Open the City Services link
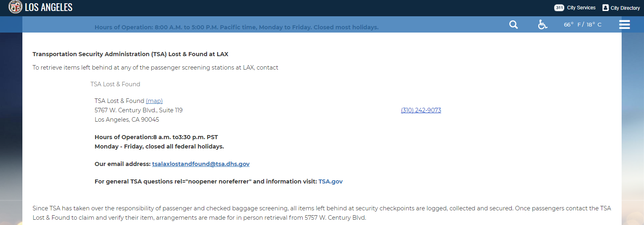This screenshot has height=225, width=644. [x=581, y=8]
